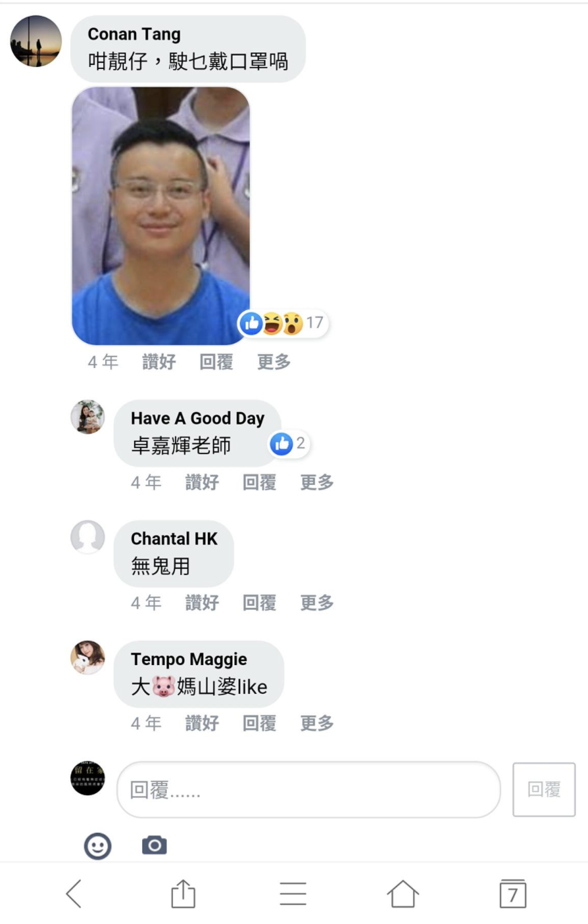Image resolution: width=588 pixels, height=924 pixels.
Task: Reply to Chantal HK's comment via 回覆
Action: tap(259, 603)
